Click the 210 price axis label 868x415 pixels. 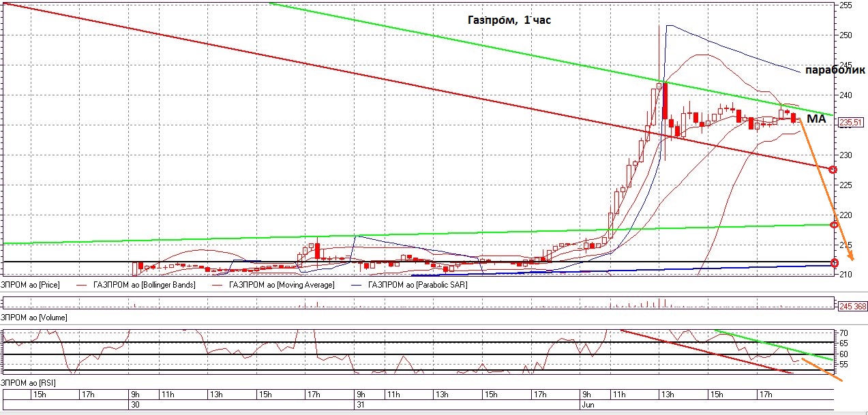pyautogui.click(x=846, y=275)
